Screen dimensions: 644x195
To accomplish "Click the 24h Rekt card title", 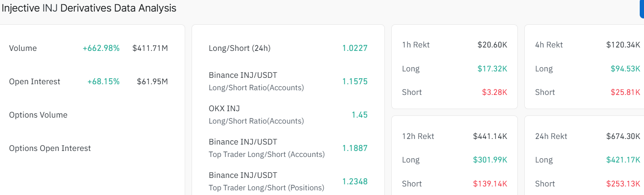I will point(551,136).
